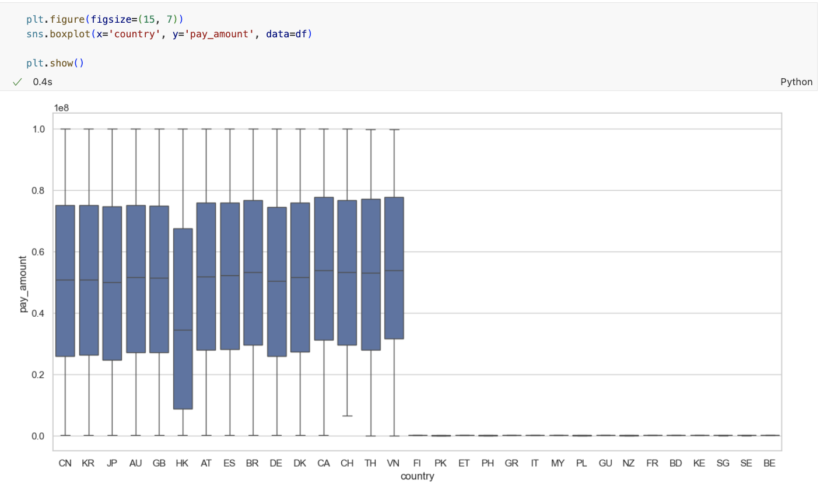Click the 1e8 scale notation
Viewport: 820px width, 504px height.
[x=61, y=108]
